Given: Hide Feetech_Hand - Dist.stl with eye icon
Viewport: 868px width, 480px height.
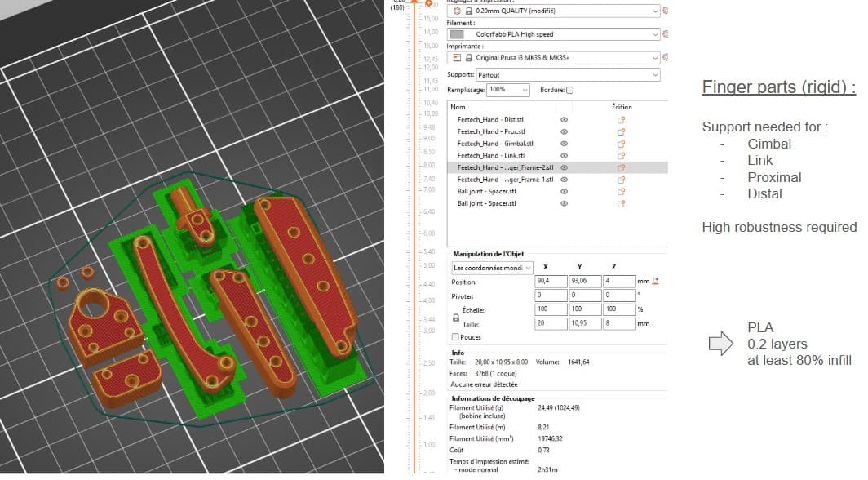Looking at the screenshot, I should click(564, 119).
